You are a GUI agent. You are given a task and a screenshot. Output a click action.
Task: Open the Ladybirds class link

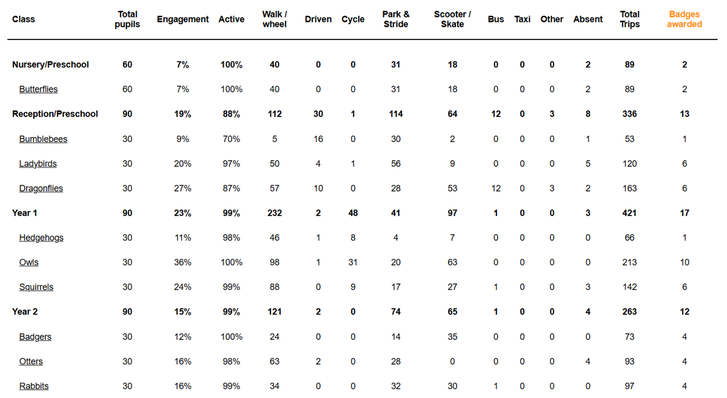click(38, 163)
